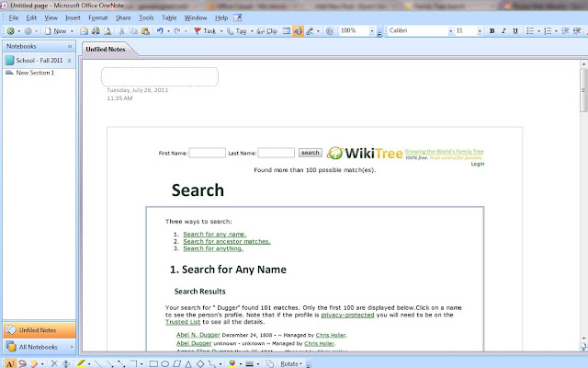Click the Insert Table icon
Image resolution: width=588 pixels, height=368 pixels.
pos(286,31)
